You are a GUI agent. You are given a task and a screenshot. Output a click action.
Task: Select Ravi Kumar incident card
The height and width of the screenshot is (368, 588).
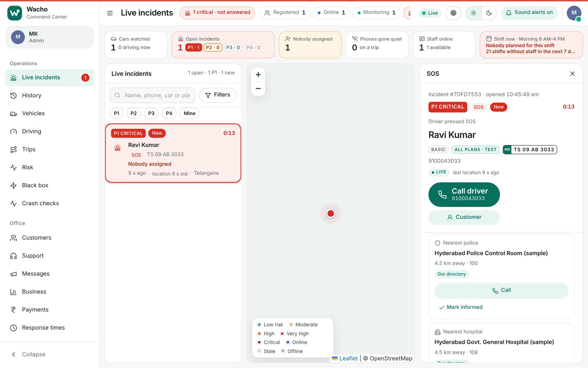tap(173, 153)
